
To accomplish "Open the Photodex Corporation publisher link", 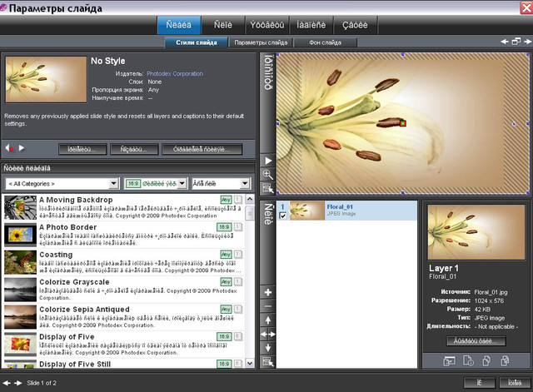I will 175,74.
